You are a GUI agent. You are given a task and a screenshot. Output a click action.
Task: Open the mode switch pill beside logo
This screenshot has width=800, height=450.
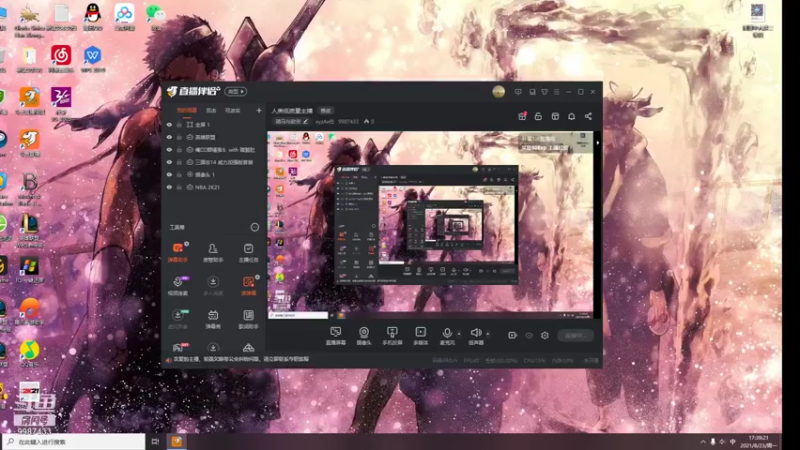tap(235, 91)
